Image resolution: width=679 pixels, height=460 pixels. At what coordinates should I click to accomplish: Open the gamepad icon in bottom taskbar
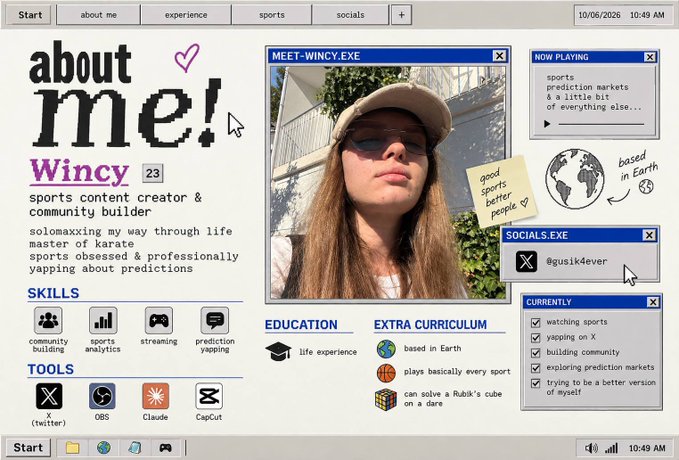(x=165, y=447)
